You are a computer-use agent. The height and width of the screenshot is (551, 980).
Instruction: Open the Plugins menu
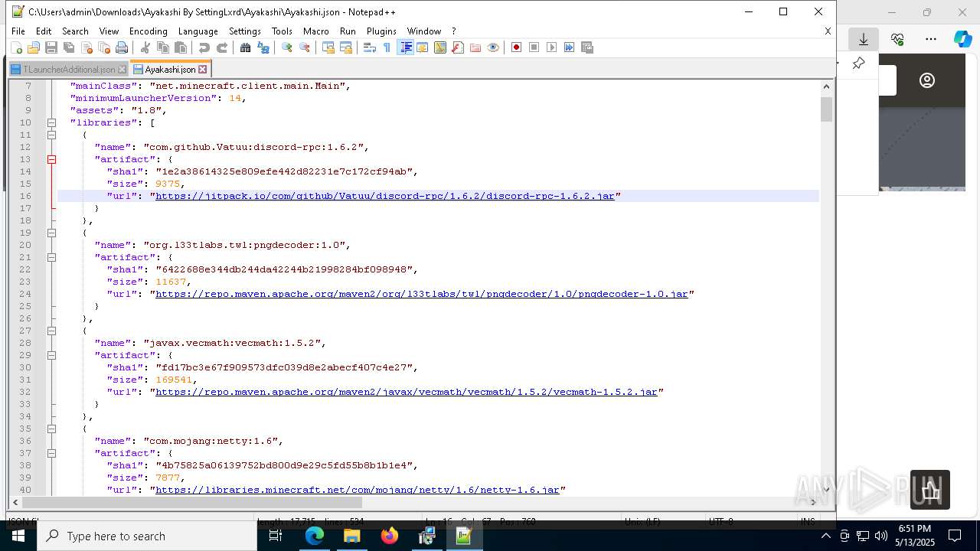coord(381,31)
